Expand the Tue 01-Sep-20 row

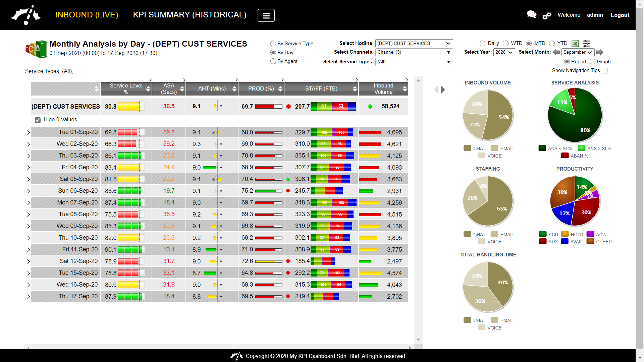point(29,133)
